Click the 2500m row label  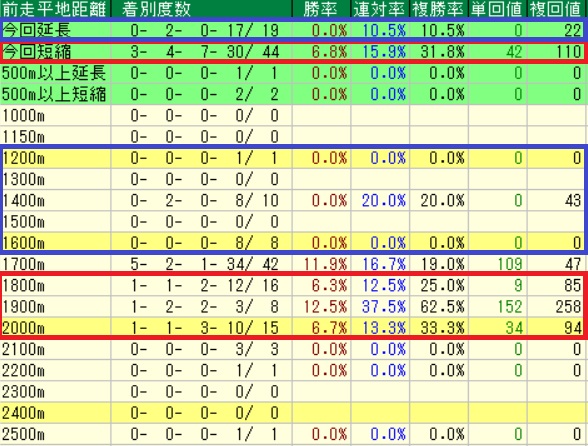click(23, 434)
